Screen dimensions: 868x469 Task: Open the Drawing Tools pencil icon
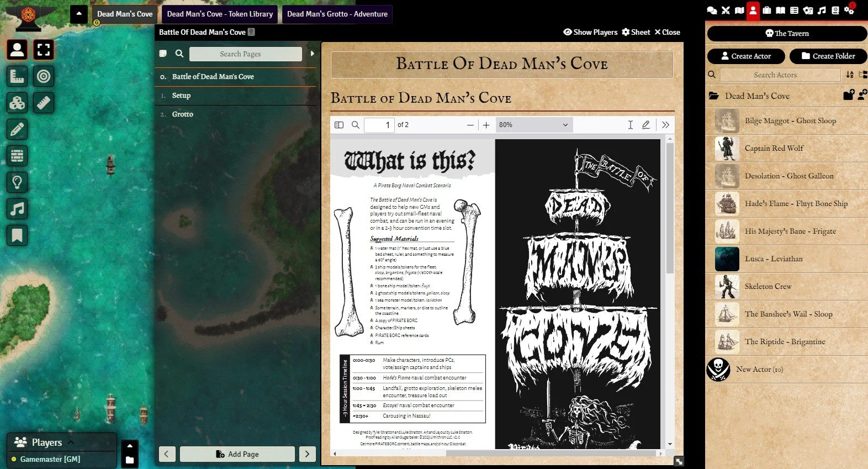point(17,129)
